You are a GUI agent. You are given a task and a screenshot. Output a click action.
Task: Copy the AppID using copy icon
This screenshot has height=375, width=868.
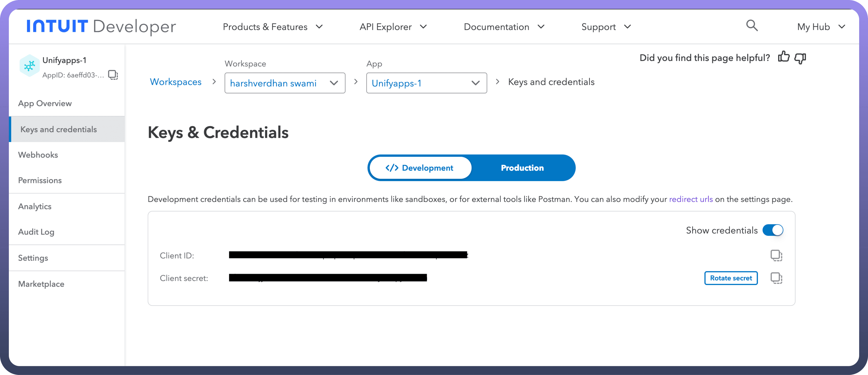113,74
